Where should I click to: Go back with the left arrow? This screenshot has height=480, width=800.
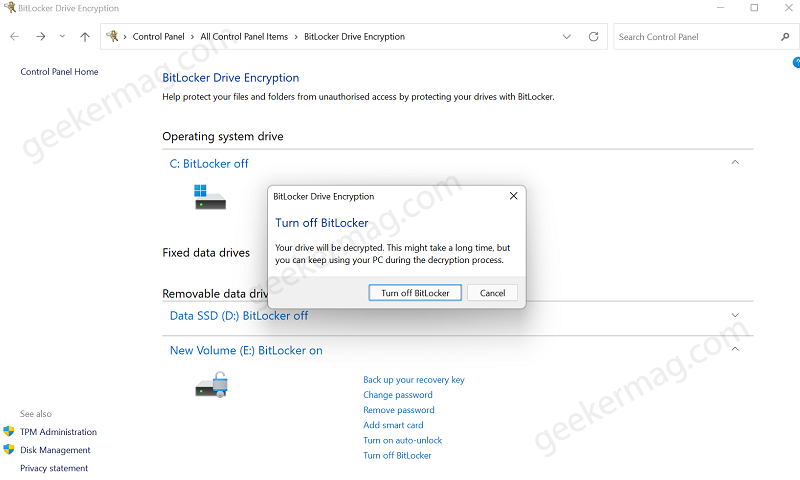click(14, 37)
